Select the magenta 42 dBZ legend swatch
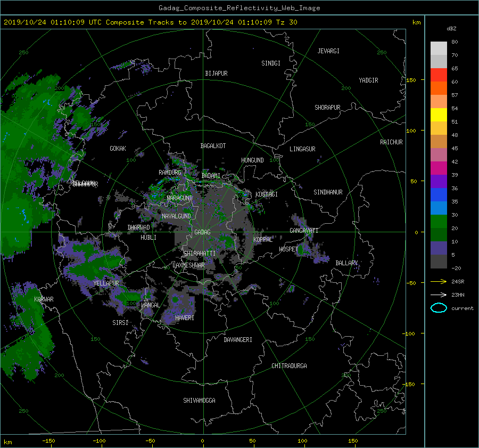This screenshot has width=479, height=448. pos(439,168)
